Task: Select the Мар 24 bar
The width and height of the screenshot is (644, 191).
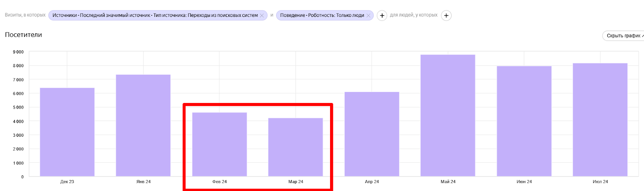Action: coord(295,147)
